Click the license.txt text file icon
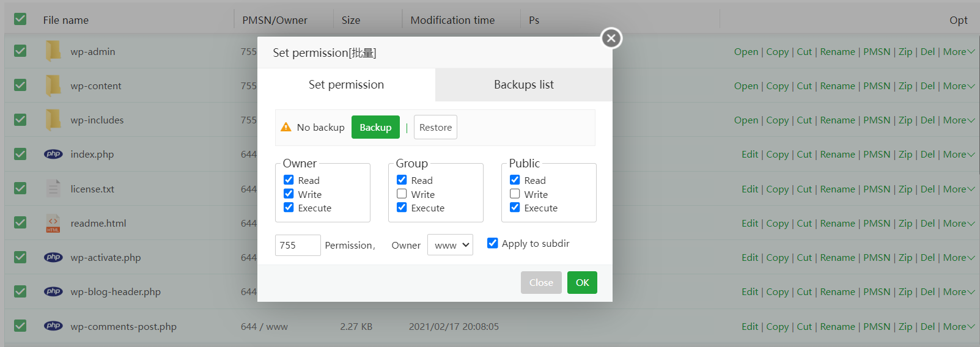 click(x=53, y=189)
